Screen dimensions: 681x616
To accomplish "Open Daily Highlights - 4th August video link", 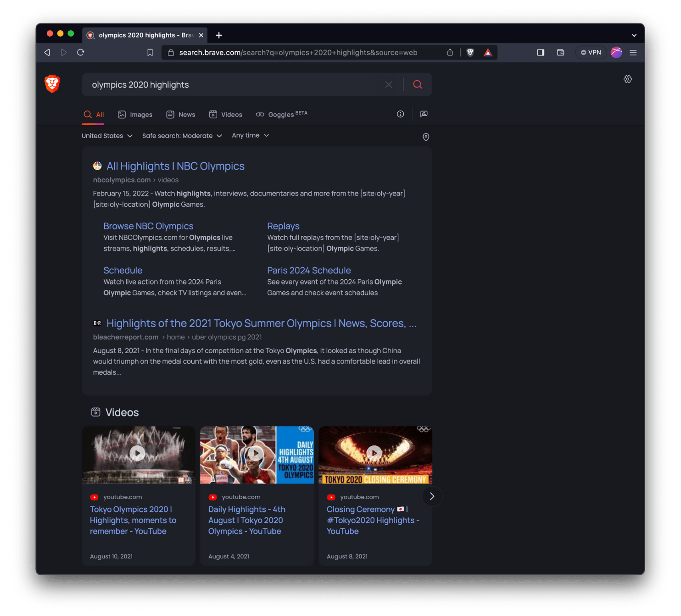I will click(x=247, y=521).
